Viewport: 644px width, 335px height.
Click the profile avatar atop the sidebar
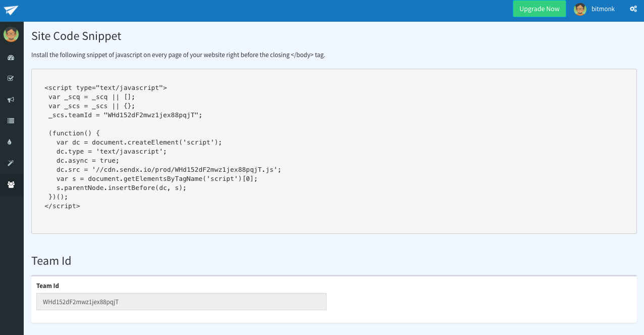coord(11,34)
